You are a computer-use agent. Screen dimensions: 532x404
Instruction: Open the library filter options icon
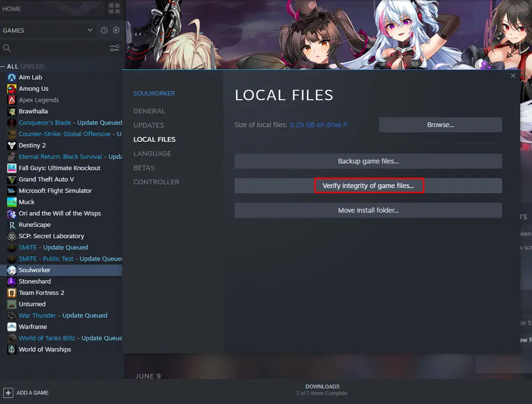tap(114, 48)
